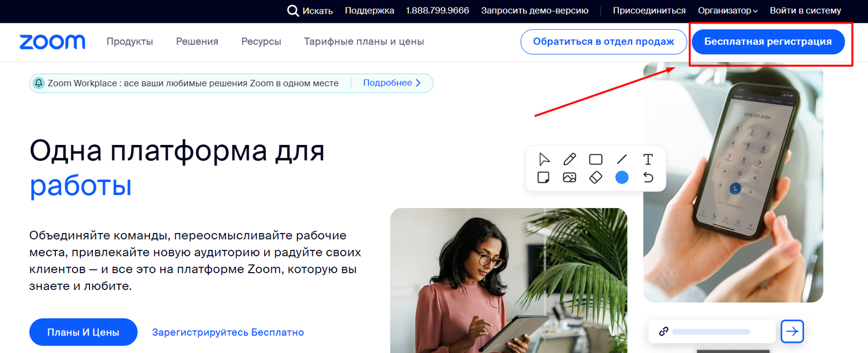Click the undo arrow icon
868x353 pixels.
point(648,178)
